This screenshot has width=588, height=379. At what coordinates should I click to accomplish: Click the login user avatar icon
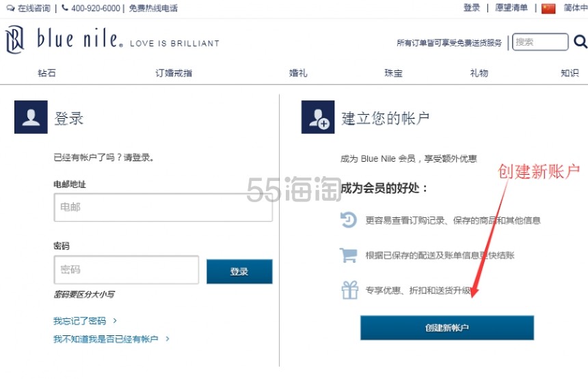[31, 117]
